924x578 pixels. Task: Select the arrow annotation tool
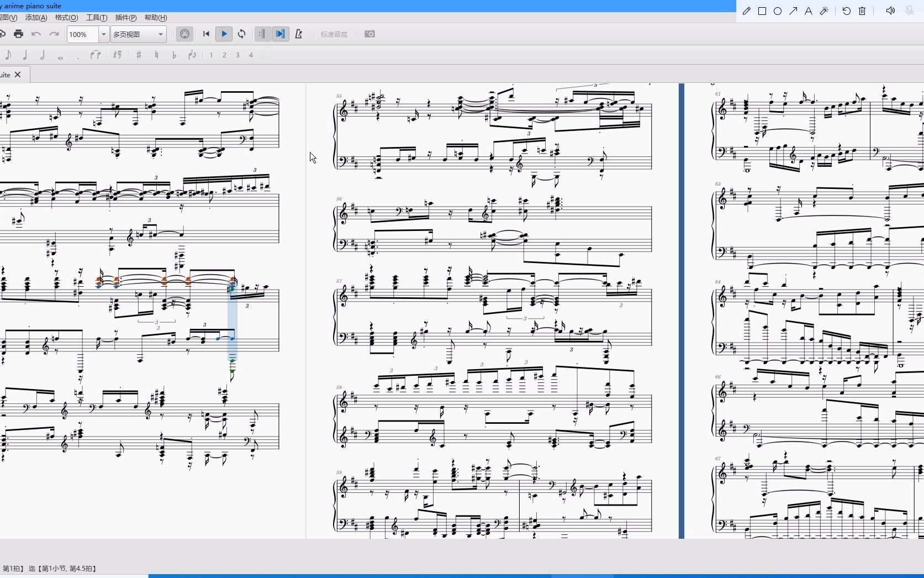(793, 11)
